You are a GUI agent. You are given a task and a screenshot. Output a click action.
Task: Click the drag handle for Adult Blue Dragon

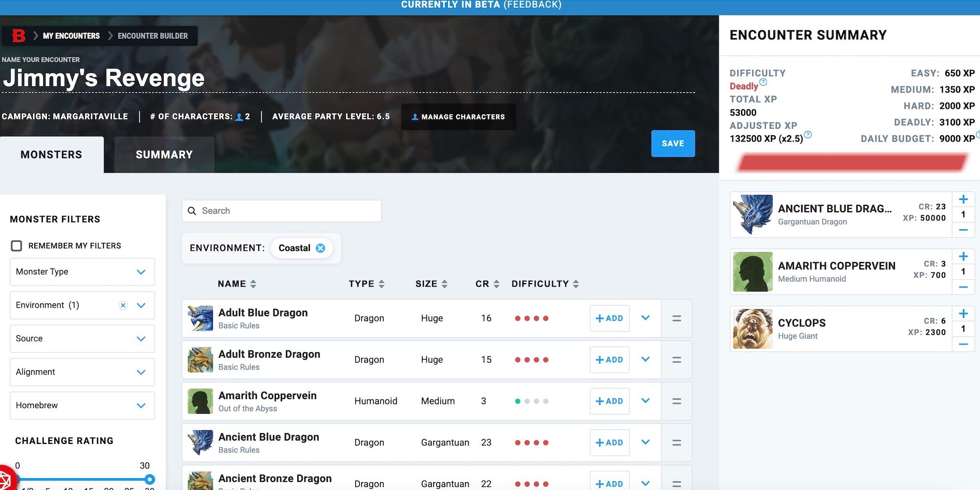pyautogui.click(x=676, y=318)
